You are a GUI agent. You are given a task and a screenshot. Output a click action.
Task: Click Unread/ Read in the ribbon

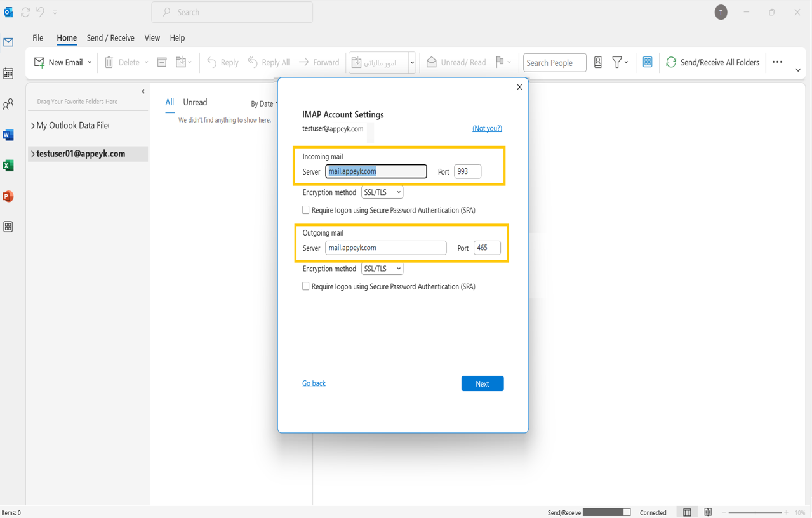point(456,62)
